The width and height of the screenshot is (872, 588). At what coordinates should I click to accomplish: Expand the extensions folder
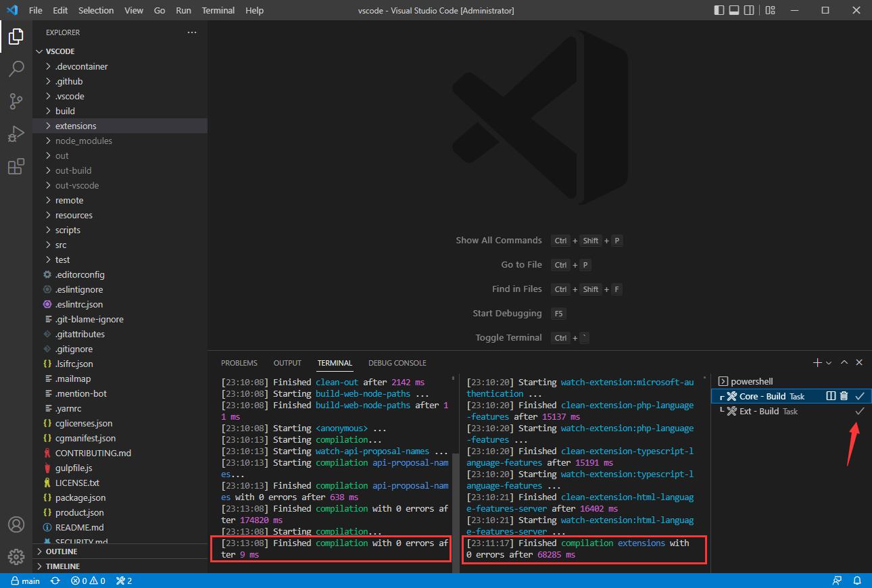tap(120, 126)
